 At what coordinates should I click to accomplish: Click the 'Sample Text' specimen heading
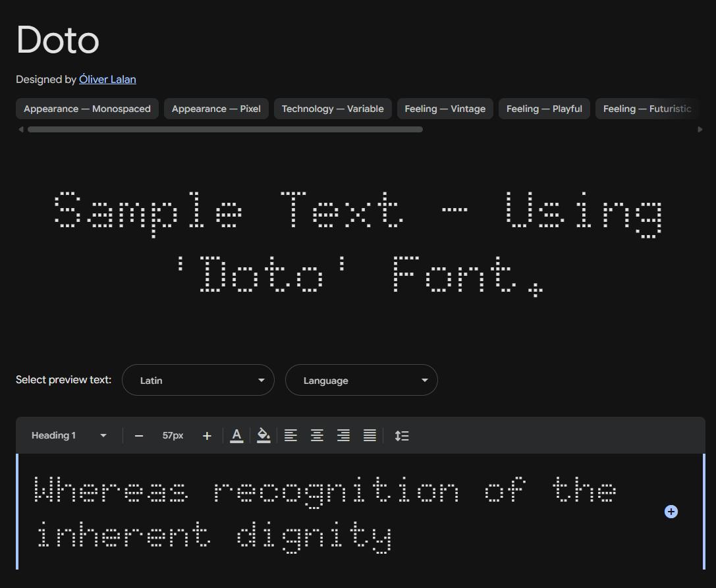pyautogui.click(x=358, y=244)
